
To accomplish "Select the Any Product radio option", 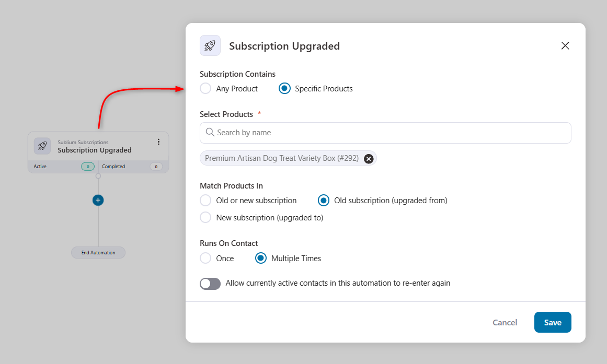I will (205, 89).
